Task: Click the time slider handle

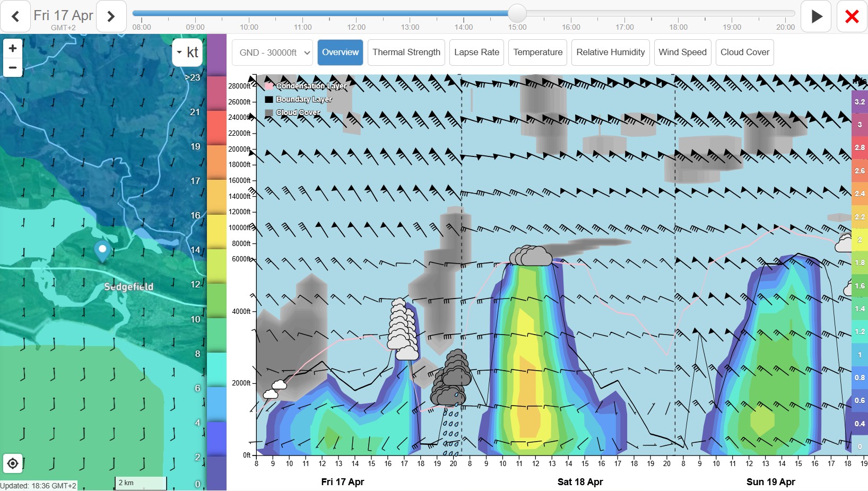Action: [517, 13]
